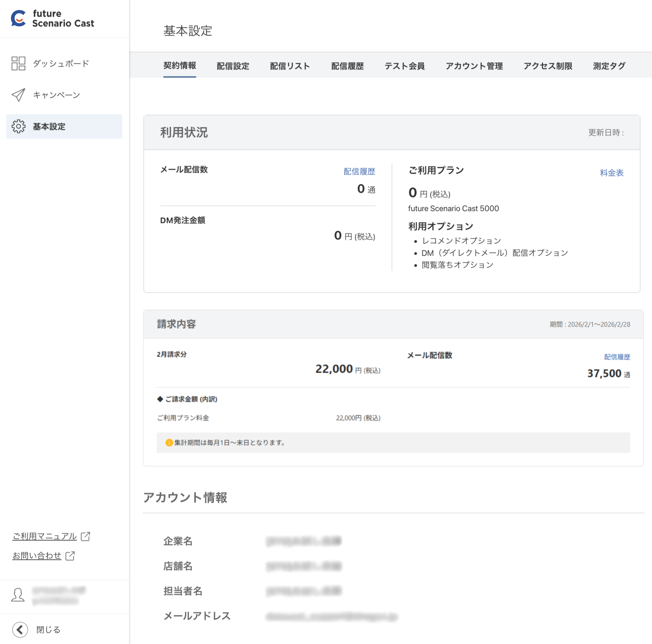Screen dimensions: 652x644
Task: Click the external-link icon beside お問い合わせ
Action: point(71,556)
